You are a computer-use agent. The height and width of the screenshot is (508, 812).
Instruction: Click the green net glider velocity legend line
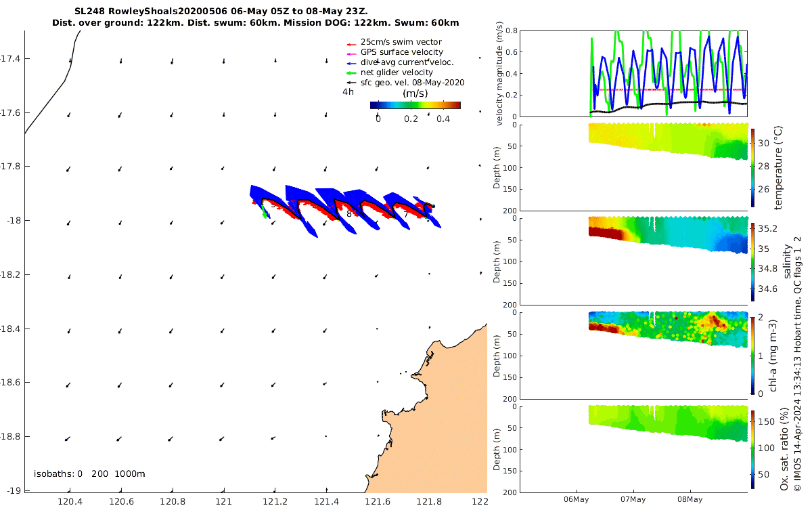(351, 72)
